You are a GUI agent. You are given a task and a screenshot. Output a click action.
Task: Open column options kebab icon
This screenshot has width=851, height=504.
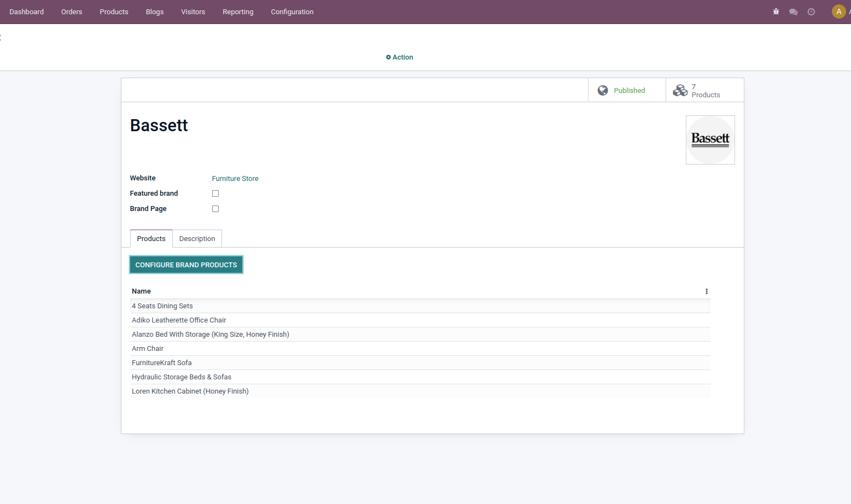pos(706,291)
